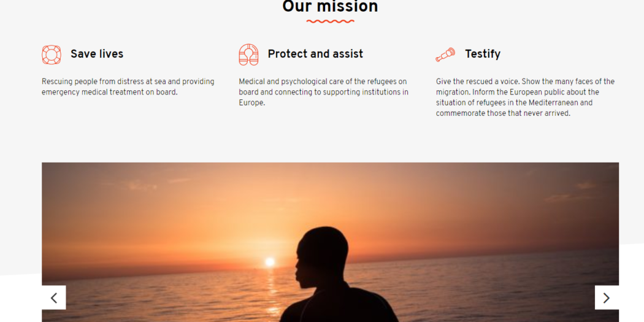The image size is (644, 322).
Task: Click the lifebuoy icon beside Save lives
Action: pos(52,55)
